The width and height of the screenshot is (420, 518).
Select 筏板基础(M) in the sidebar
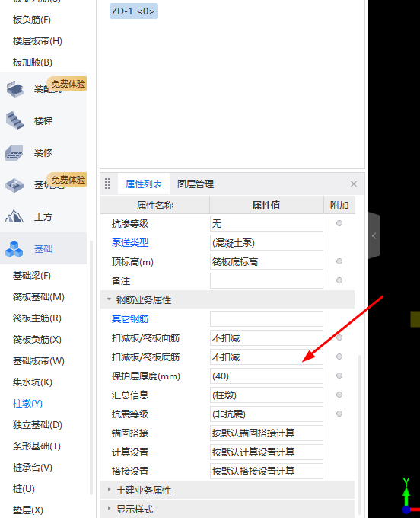pos(38,297)
